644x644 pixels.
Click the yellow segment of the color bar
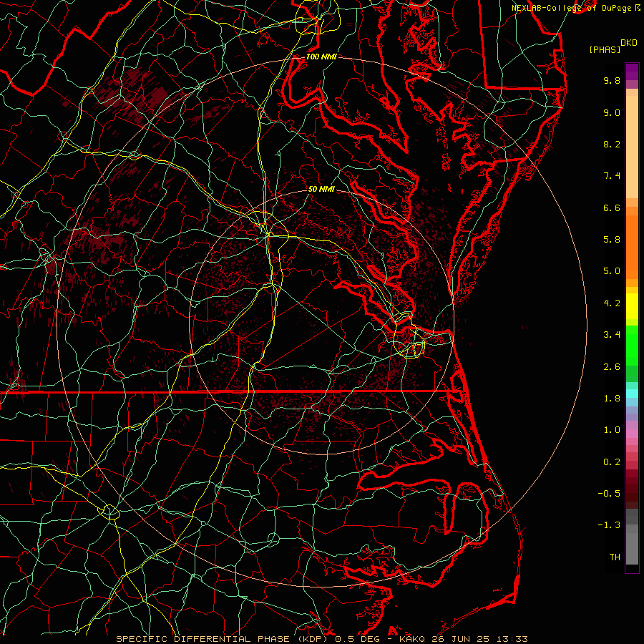632,306
